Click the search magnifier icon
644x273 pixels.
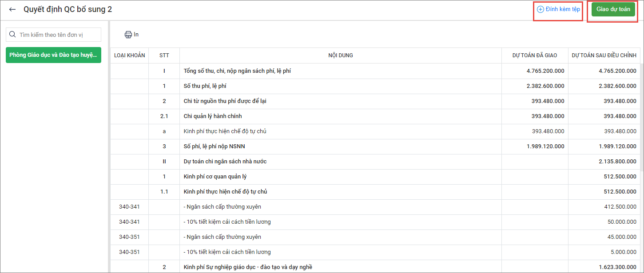click(x=12, y=35)
